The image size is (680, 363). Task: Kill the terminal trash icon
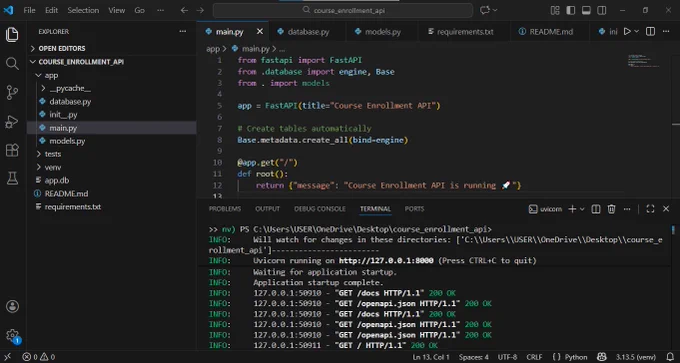point(611,209)
